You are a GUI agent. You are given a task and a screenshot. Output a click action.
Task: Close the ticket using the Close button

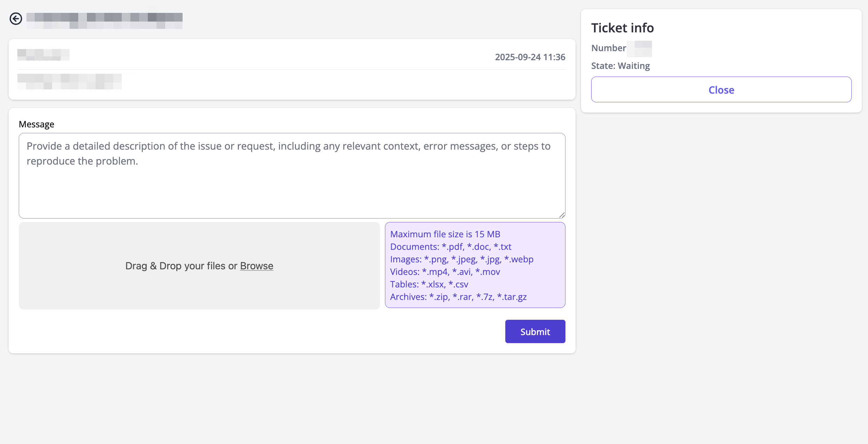click(721, 90)
